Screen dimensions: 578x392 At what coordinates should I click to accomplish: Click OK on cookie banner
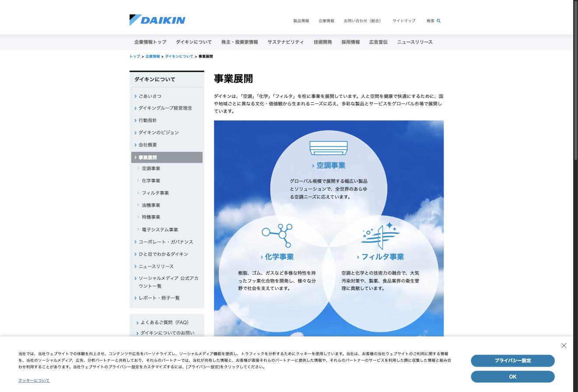coord(513,377)
